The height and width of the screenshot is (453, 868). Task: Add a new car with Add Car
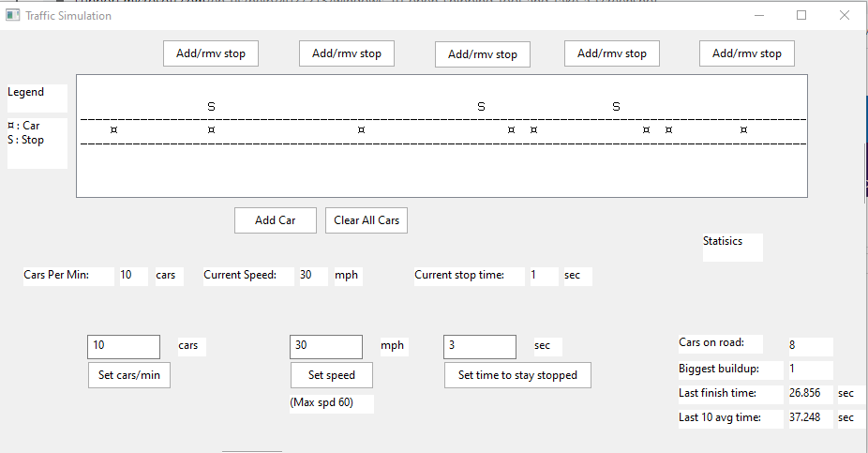(x=276, y=220)
